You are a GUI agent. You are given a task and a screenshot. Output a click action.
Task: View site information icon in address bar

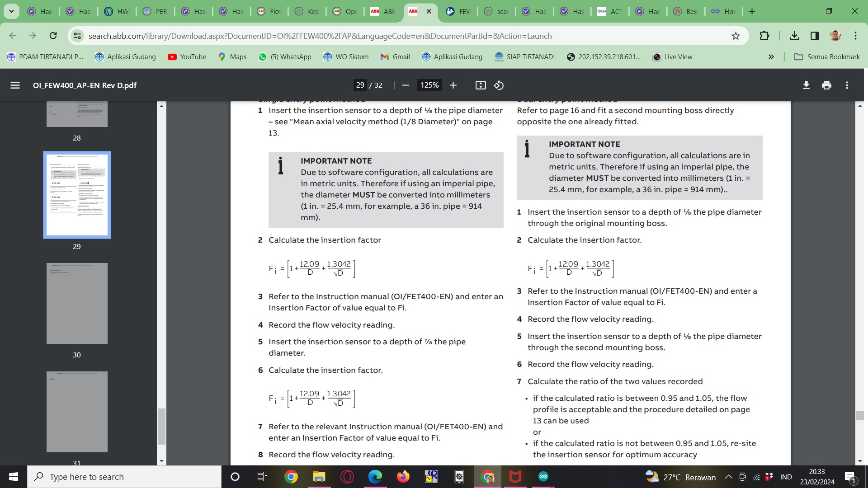pos(77,36)
